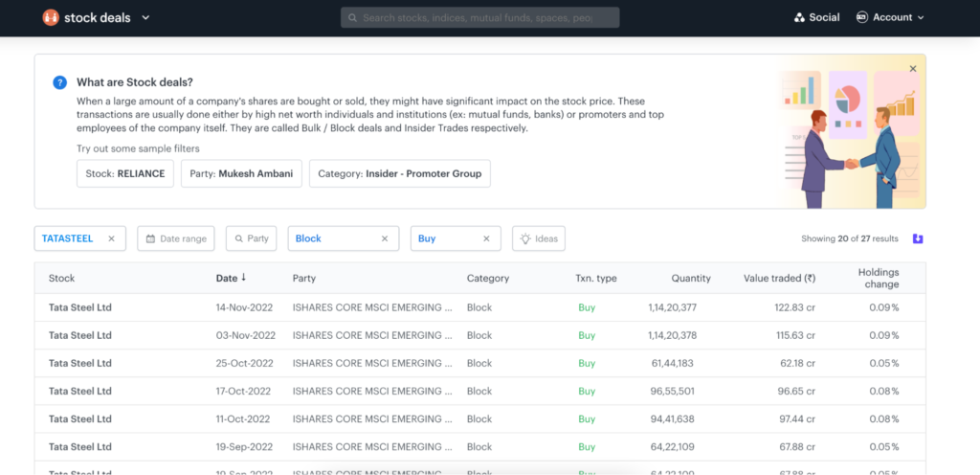The height and width of the screenshot is (475, 980).
Task: Select the 97.44 cr value cell
Action: [x=796, y=418]
